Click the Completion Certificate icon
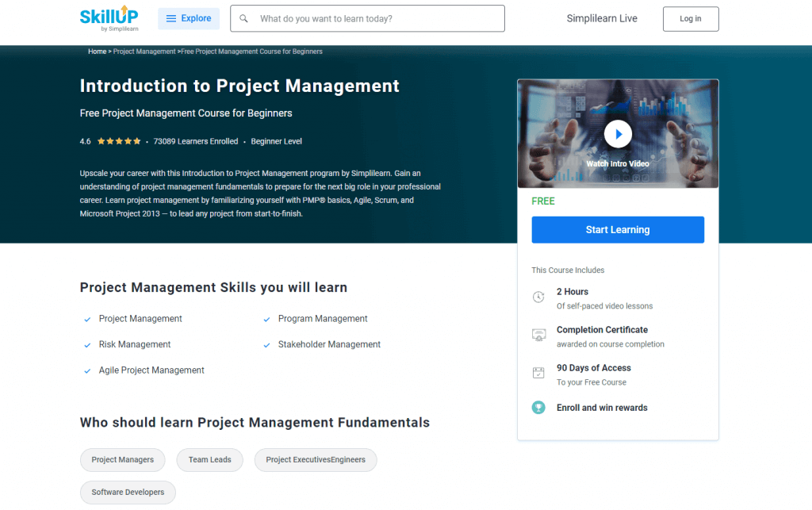The height and width of the screenshot is (510, 812). pyautogui.click(x=538, y=335)
